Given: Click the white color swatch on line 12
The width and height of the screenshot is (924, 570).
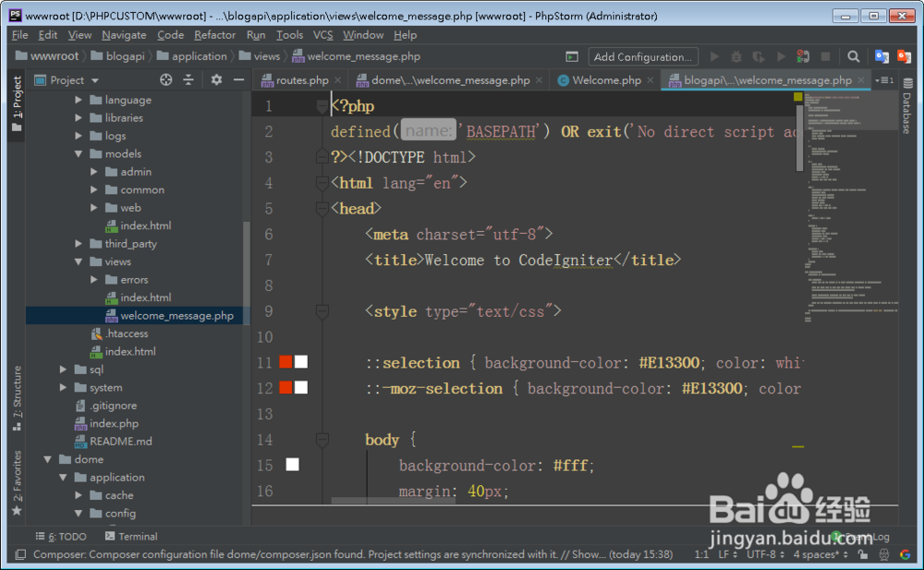Looking at the screenshot, I should coord(301,387).
